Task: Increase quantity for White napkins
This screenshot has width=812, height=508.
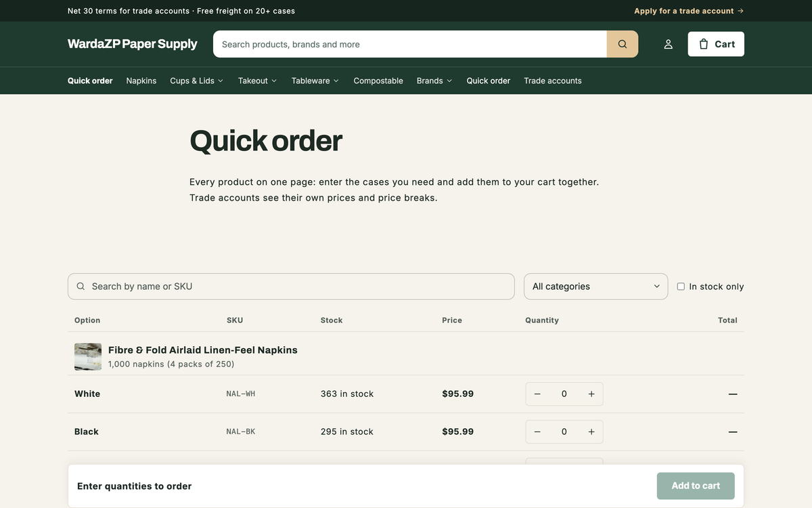Action: tap(591, 394)
